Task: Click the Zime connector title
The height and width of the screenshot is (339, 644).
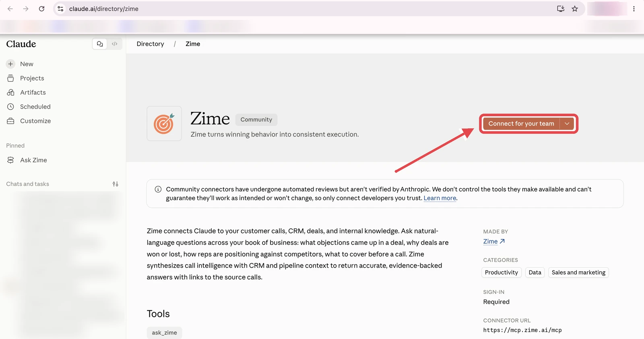Action: [210, 119]
